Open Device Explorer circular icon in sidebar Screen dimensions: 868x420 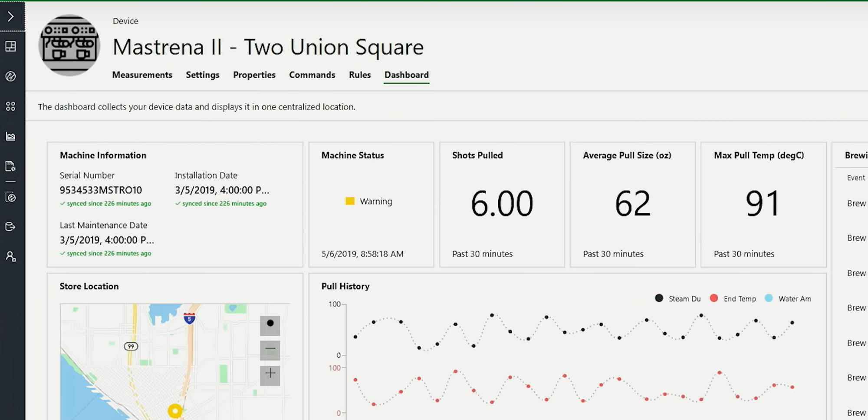(x=11, y=76)
